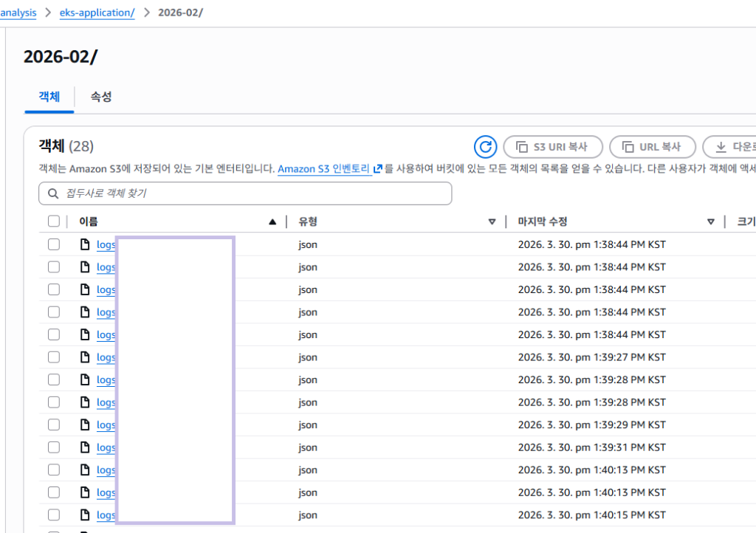Open the Amazon S3 인벤토리 link

(x=323, y=169)
